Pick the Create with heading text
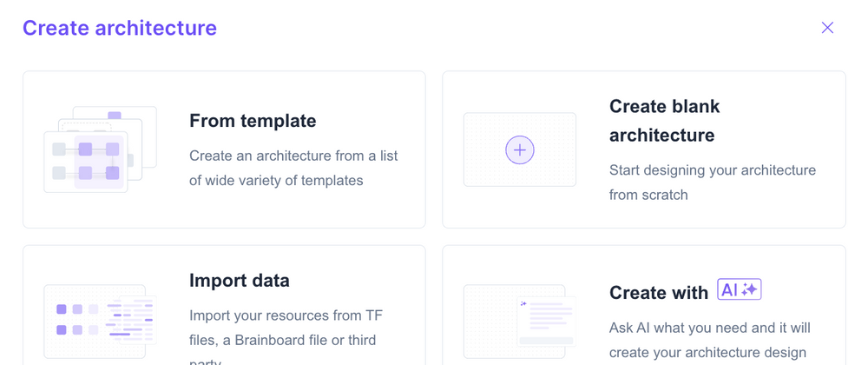Image resolution: width=868 pixels, height=365 pixels. click(659, 293)
